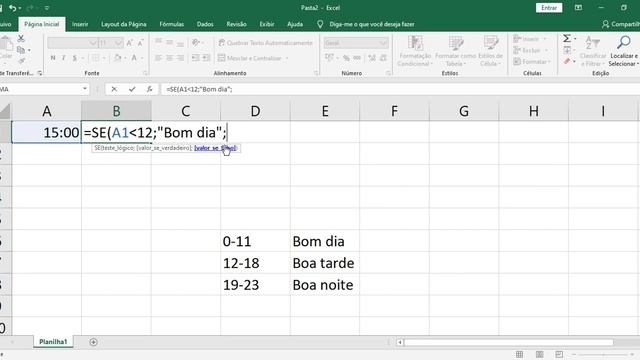Click the horizontal scrollbar track
Screen dimensions: 640x360
pos(508,342)
